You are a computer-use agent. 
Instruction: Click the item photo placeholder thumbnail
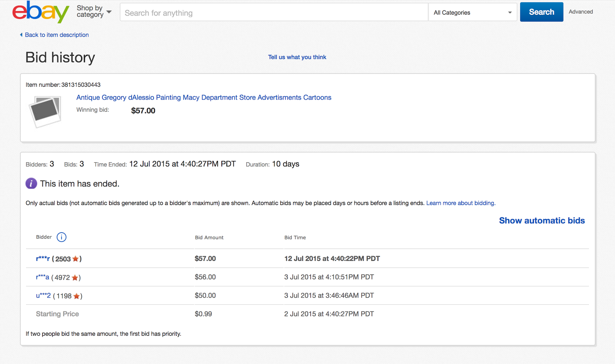45,112
